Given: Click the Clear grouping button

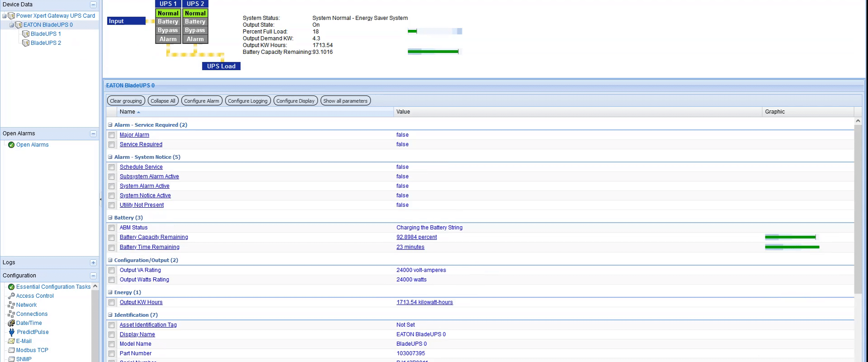Looking at the screenshot, I should tap(126, 101).
